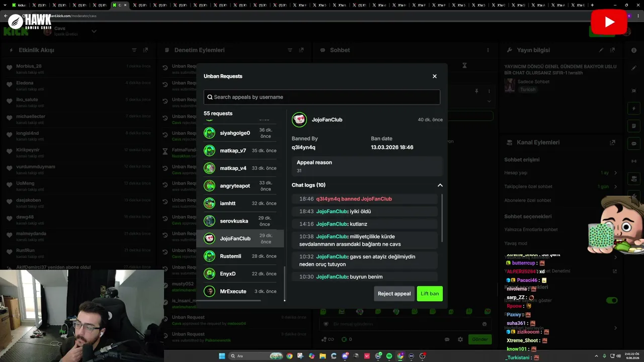Open chat settings gear icon

point(460,339)
